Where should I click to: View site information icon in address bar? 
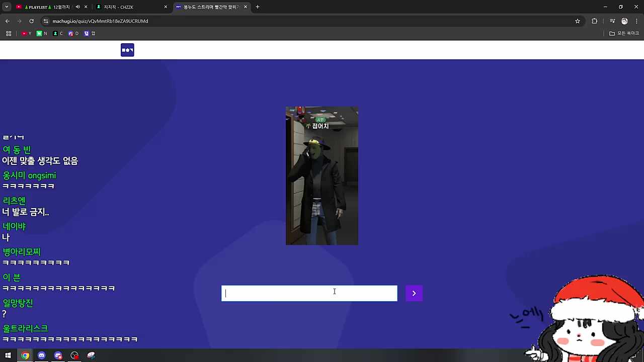(x=46, y=21)
